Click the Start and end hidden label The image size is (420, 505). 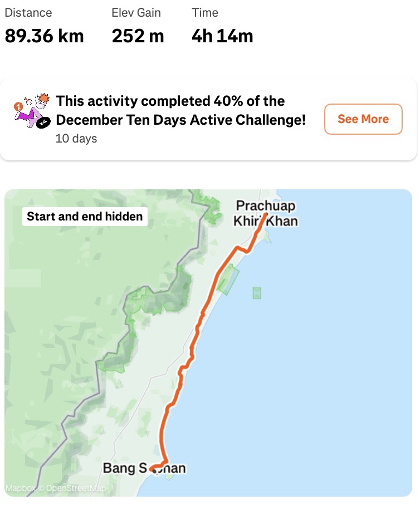[x=85, y=217]
